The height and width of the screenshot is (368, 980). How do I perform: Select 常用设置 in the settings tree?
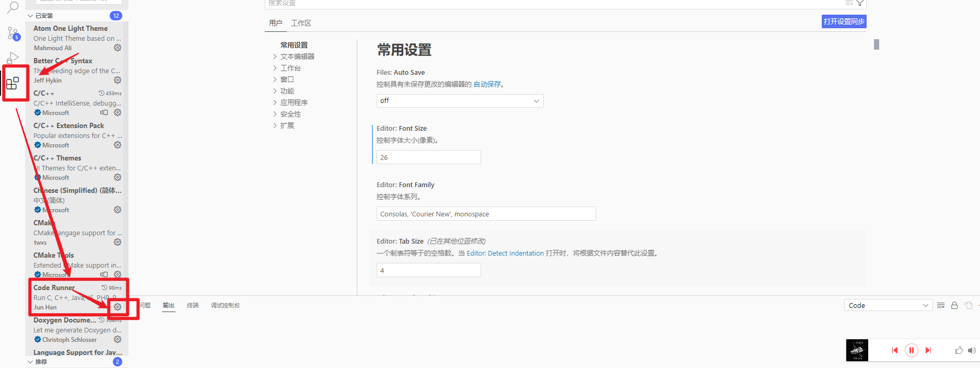(294, 45)
